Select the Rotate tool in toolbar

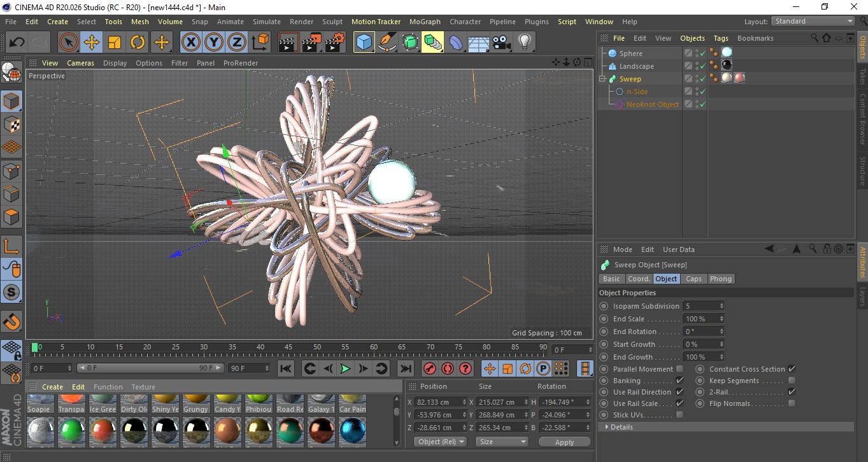click(138, 43)
